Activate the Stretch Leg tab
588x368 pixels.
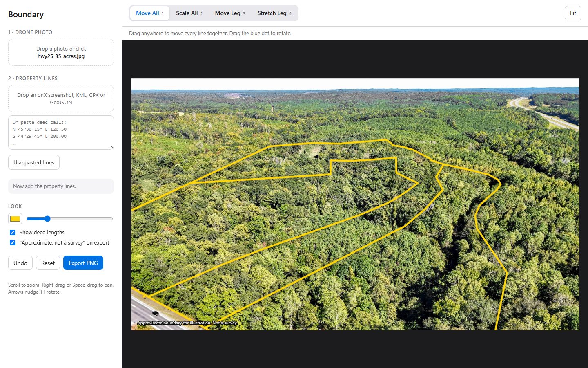click(274, 13)
